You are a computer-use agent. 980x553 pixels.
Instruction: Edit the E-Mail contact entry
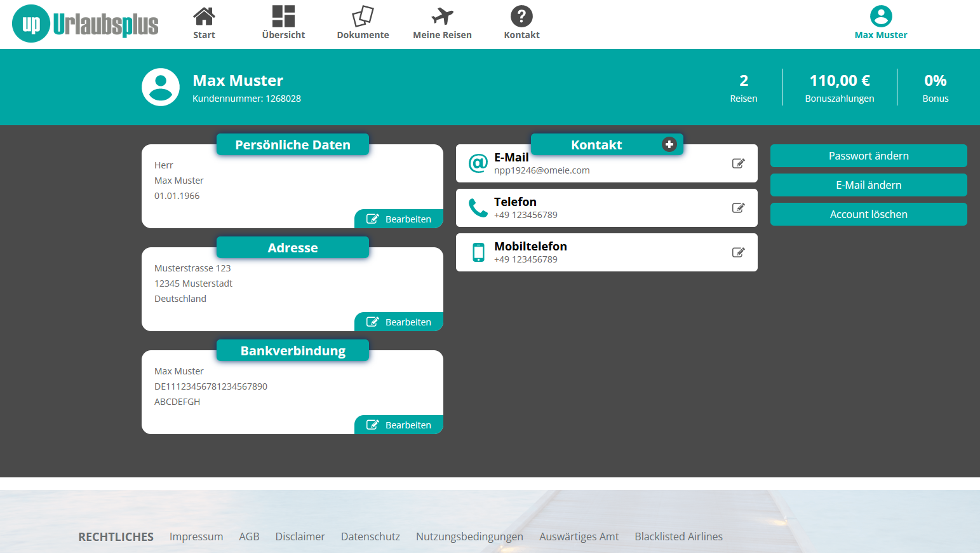[738, 163]
